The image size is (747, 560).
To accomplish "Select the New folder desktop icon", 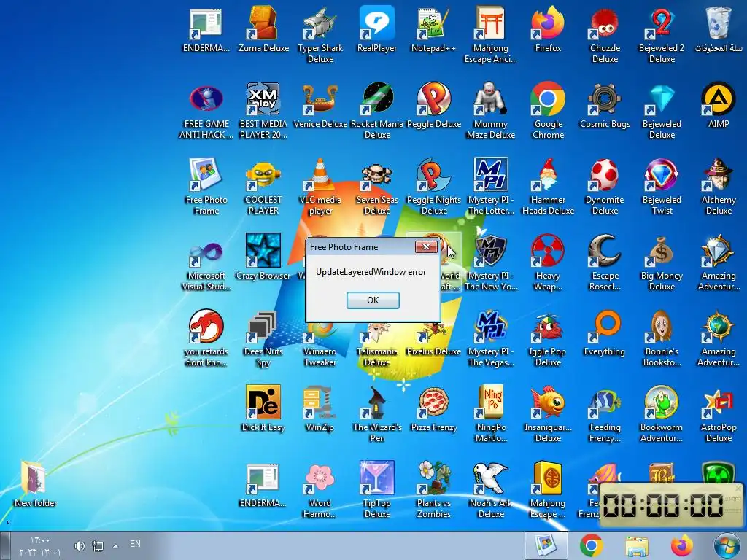I will 35,484.
